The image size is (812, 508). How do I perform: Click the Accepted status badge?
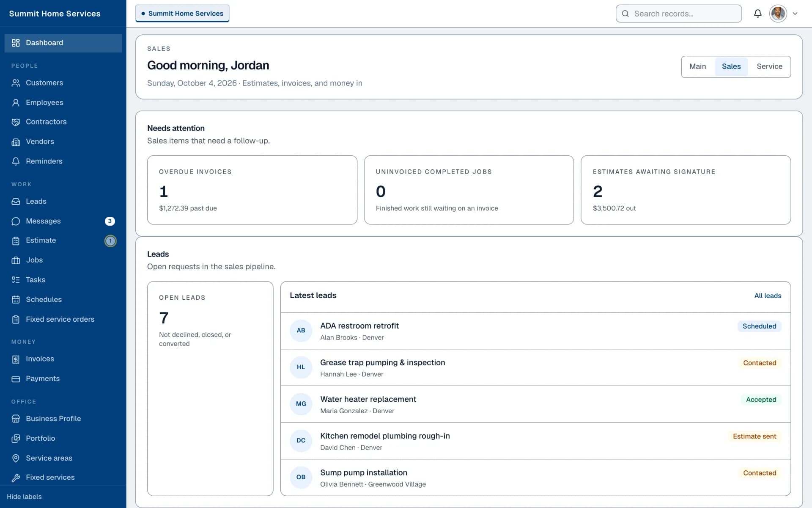tap(761, 400)
